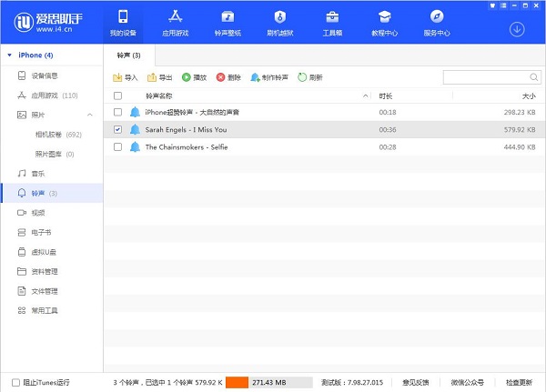
Task: Check The Chainsmokers - Selfie ringtone checkbox
Action: click(x=117, y=146)
